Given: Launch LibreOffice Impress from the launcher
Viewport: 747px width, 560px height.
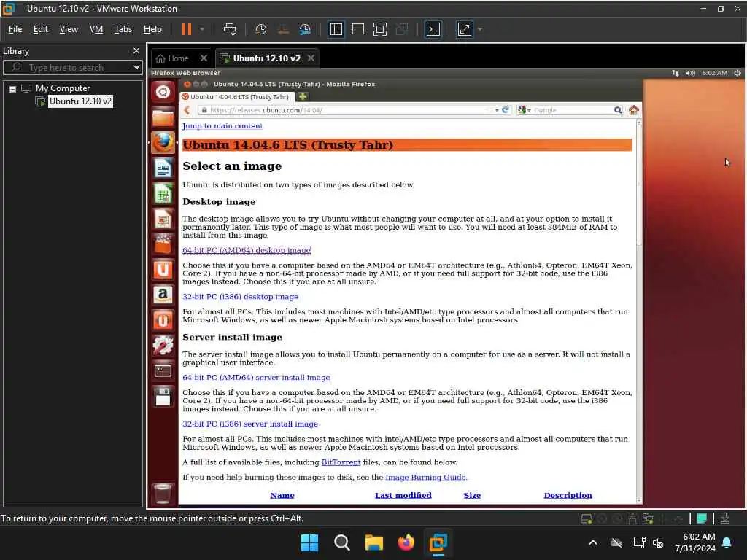Looking at the screenshot, I should click(163, 219).
